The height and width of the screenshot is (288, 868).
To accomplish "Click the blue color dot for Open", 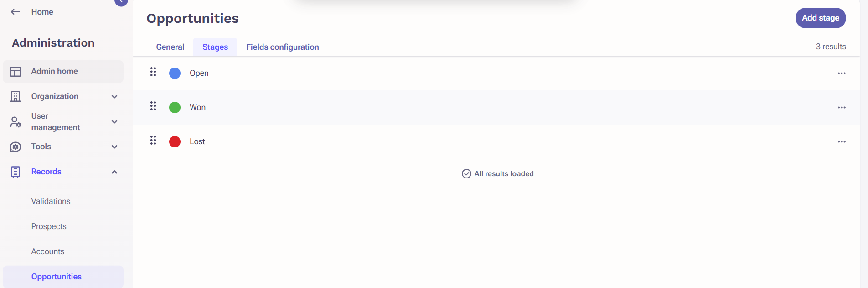I will coord(175,73).
